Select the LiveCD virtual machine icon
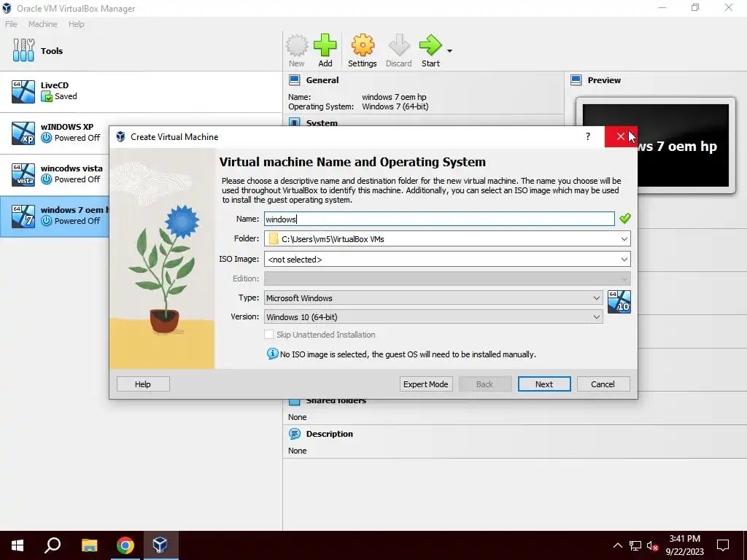This screenshot has width=747, height=560. [23, 91]
